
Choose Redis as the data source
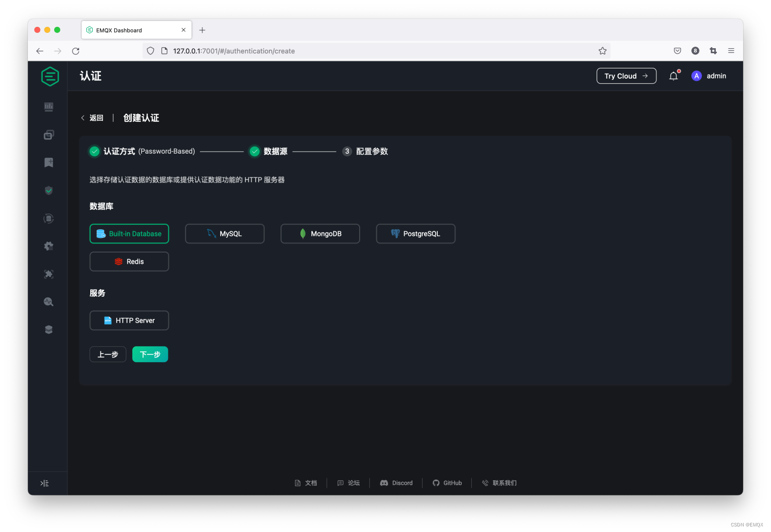click(129, 261)
